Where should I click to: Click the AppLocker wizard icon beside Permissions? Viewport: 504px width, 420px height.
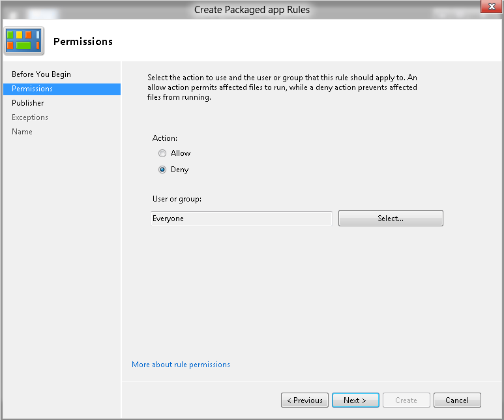[x=24, y=41]
